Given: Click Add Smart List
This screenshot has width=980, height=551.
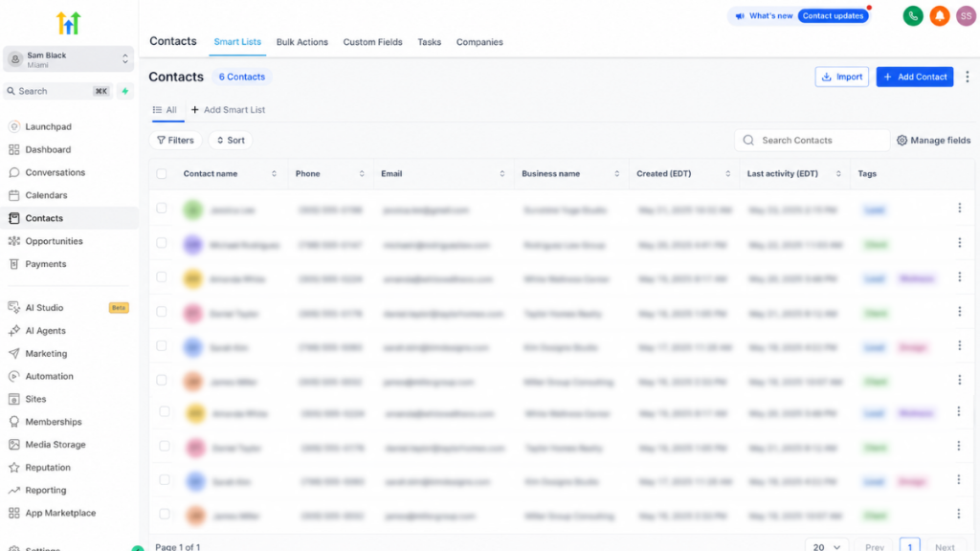Looking at the screenshot, I should click(x=228, y=110).
